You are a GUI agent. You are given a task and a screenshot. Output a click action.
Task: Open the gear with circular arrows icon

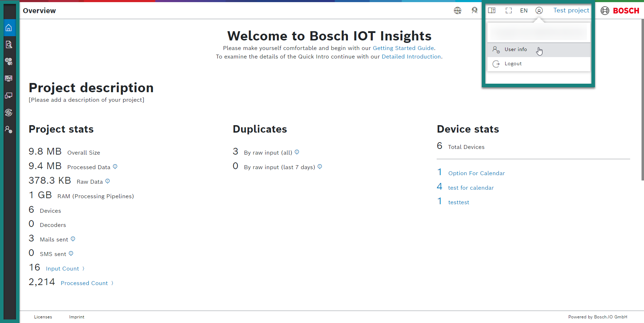pyautogui.click(x=9, y=112)
